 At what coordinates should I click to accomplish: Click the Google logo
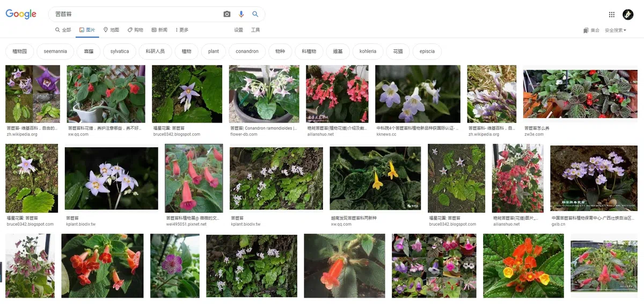[x=21, y=15]
